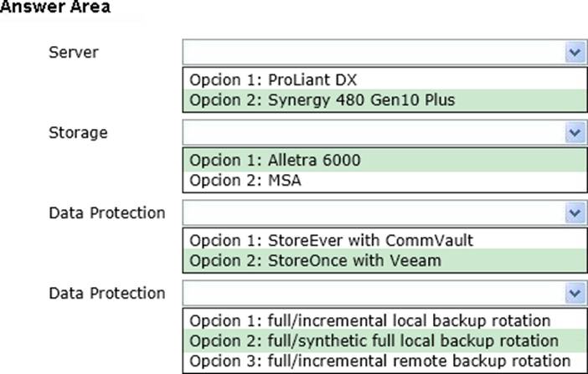The height and width of the screenshot is (374, 588).
Task: Click the Storage label
Action: (x=78, y=132)
